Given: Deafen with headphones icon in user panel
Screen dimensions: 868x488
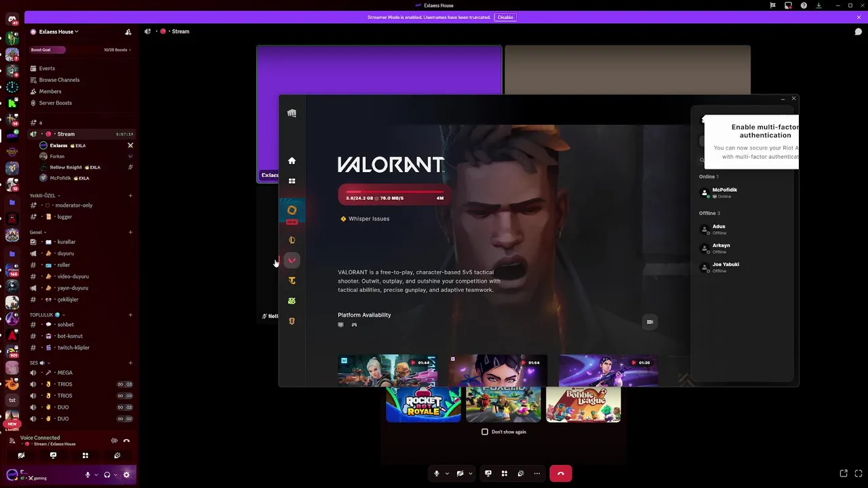Looking at the screenshot, I should point(107,474).
